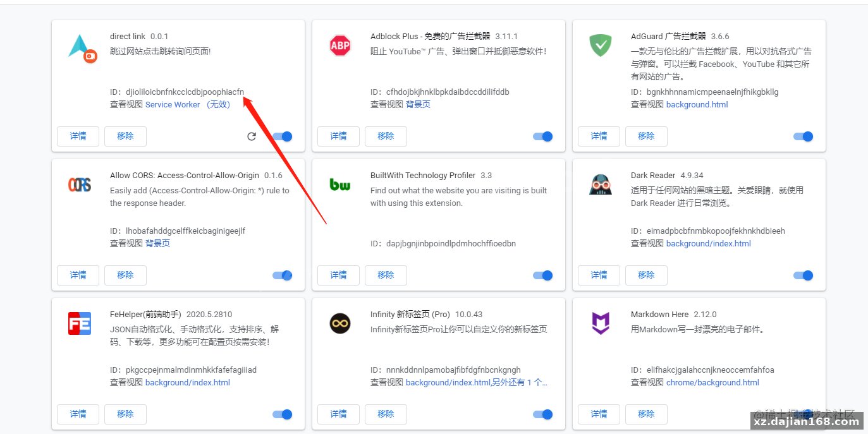Open 详情 for BuiltWith Technology Profiler
The image size is (868, 434).
(339, 275)
